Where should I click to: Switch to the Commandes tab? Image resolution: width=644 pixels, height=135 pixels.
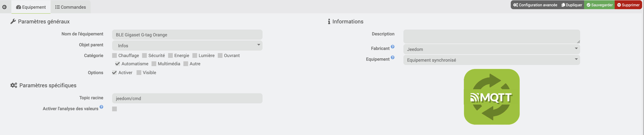70,7
